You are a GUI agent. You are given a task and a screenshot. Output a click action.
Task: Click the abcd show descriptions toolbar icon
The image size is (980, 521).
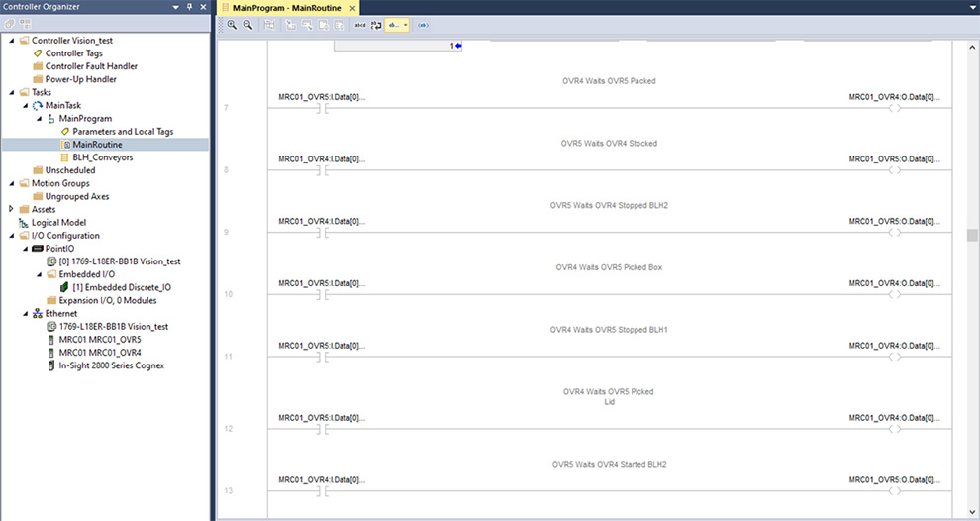pyautogui.click(x=360, y=25)
